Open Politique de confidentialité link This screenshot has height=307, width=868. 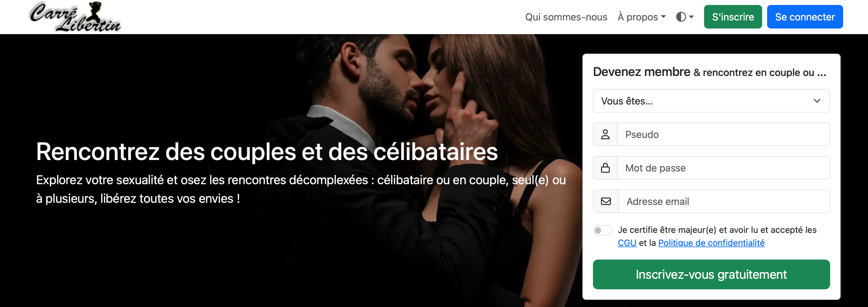click(x=711, y=243)
